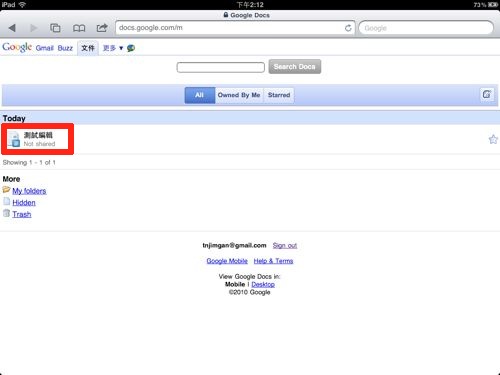Open the Gmail link
Screen dimensions: 500x375
(x=45, y=48)
